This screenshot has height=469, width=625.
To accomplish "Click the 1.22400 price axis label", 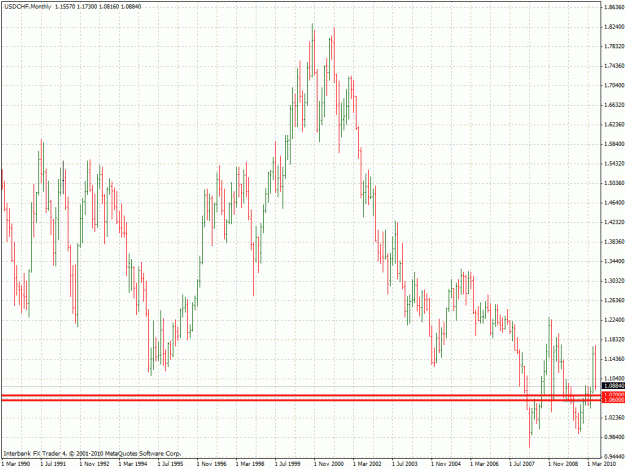I will [614, 320].
